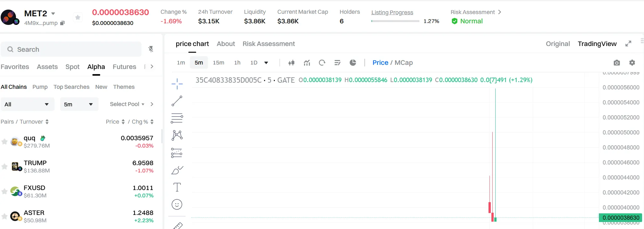Favorite the MET2 token star
This screenshot has height=229, width=644.
point(77,17)
